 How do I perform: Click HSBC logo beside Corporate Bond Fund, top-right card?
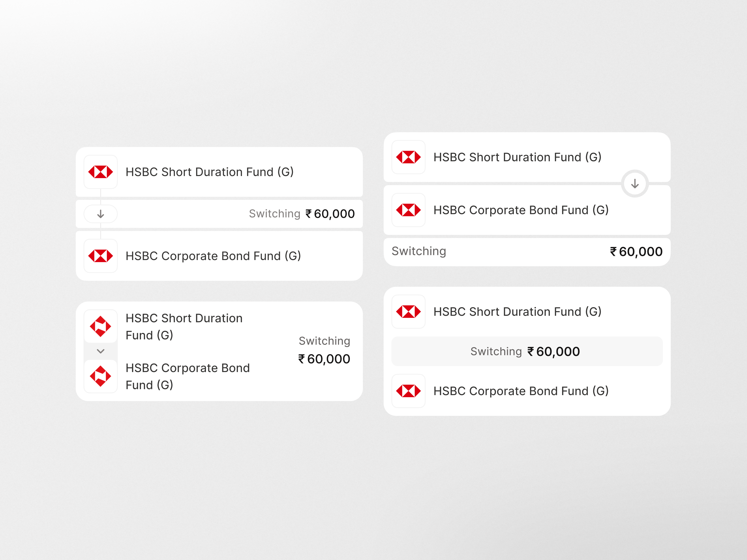click(x=408, y=210)
